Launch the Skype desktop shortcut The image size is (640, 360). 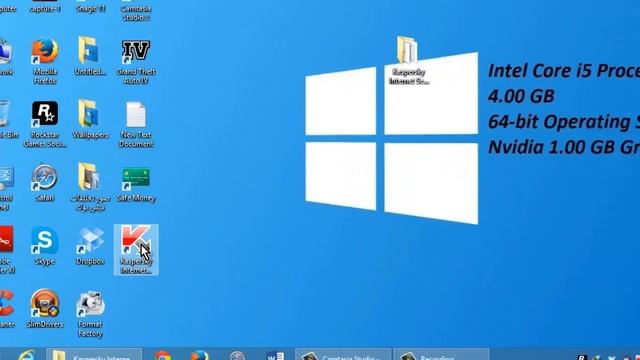[44, 246]
